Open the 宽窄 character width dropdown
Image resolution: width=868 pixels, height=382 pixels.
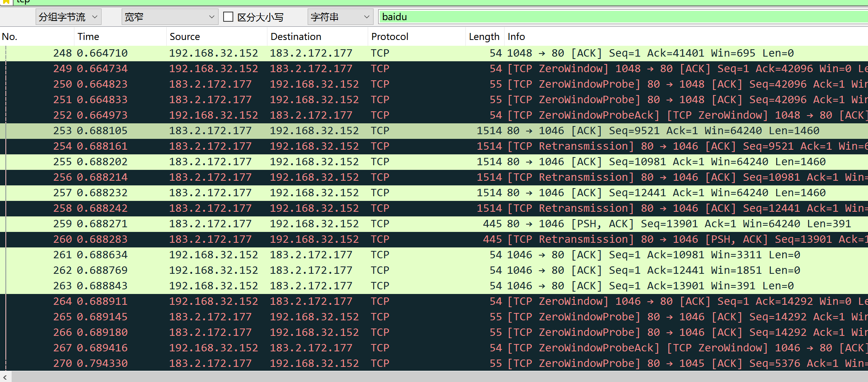pos(170,17)
